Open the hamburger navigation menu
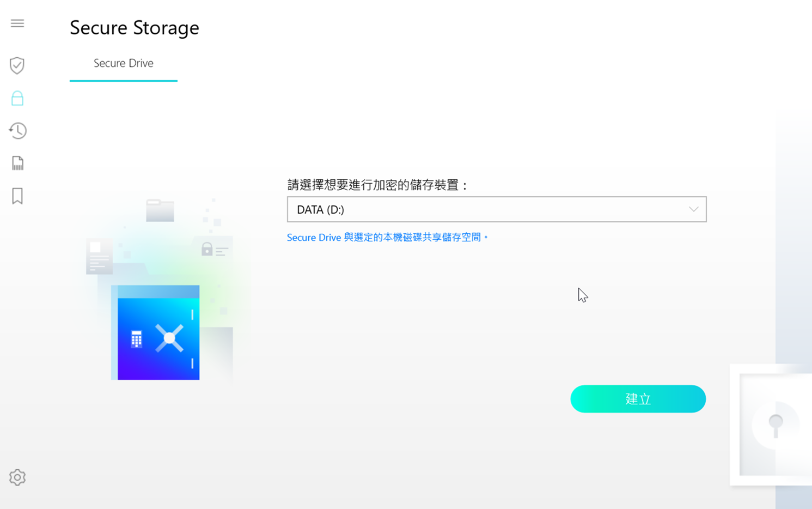 point(17,23)
